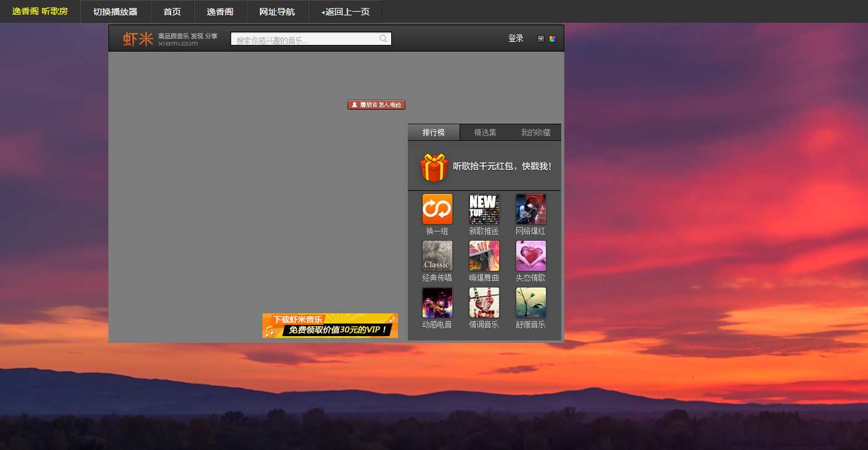Viewport: 868px width, 450px height.
Task: Click the 登录 login link
Action: tap(516, 39)
